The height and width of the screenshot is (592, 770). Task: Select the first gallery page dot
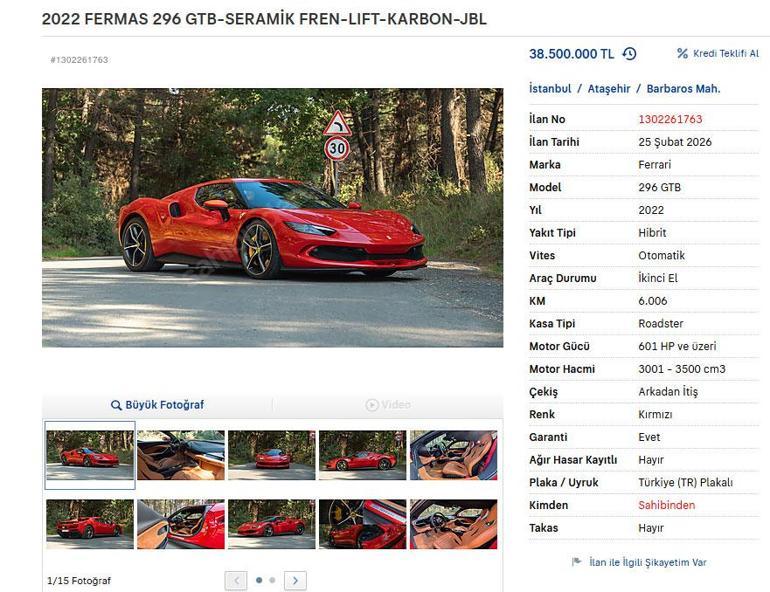pyautogui.click(x=259, y=580)
